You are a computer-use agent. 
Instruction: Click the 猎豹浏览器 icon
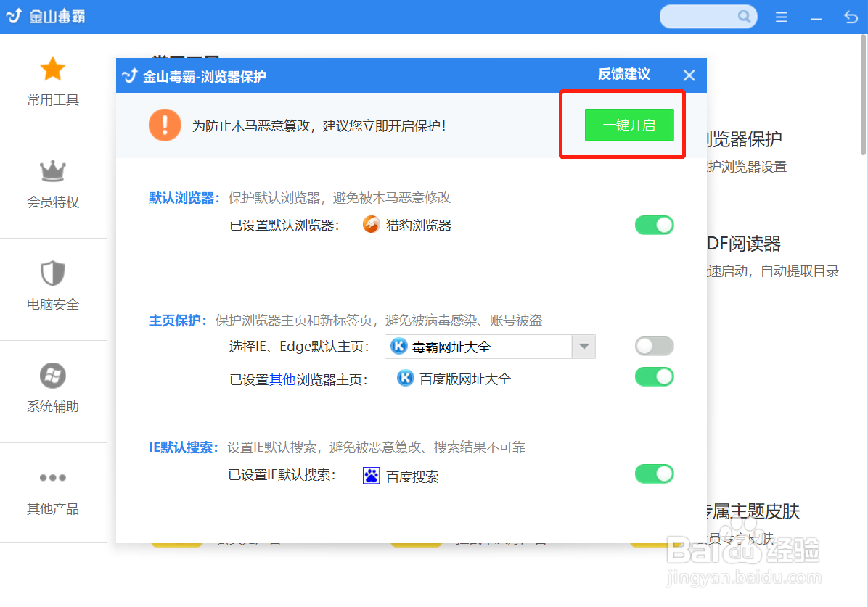[372, 225]
